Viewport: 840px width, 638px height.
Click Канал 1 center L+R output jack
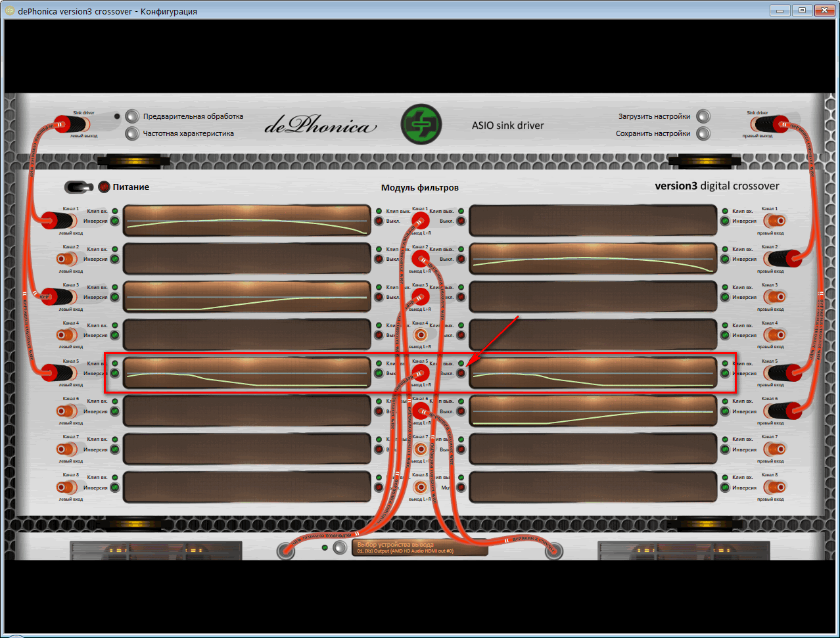point(421,221)
